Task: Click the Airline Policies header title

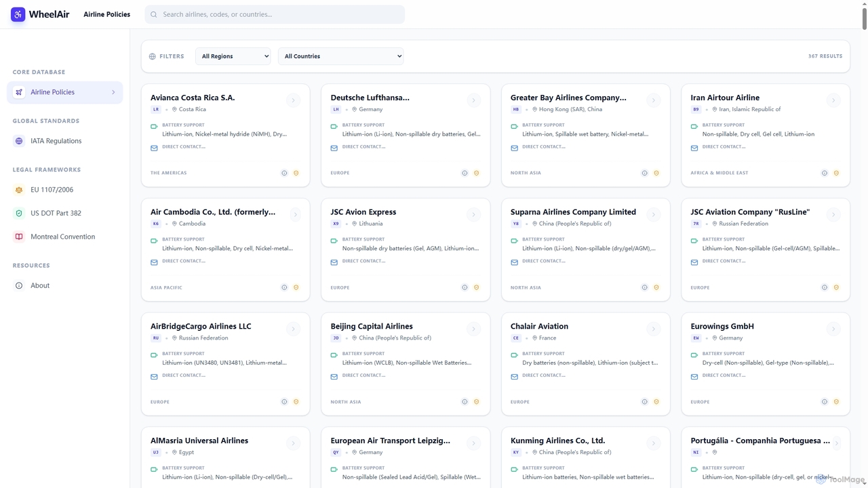Action: point(106,14)
